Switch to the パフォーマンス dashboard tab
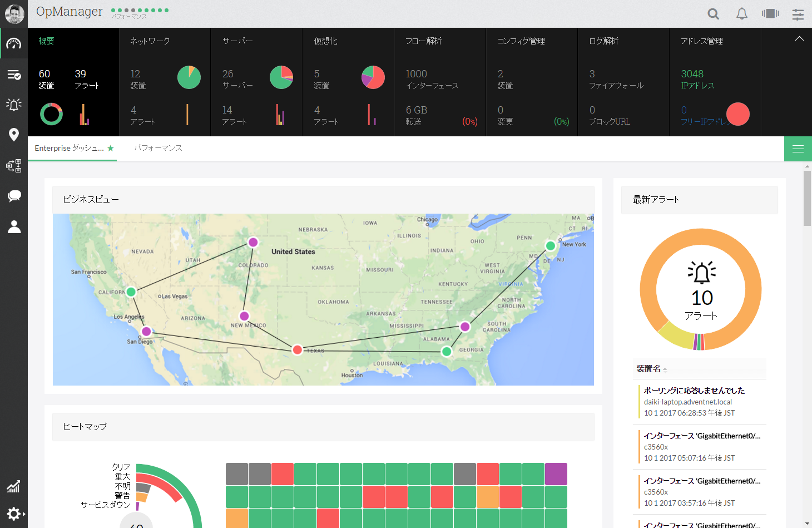The height and width of the screenshot is (528, 812). point(158,148)
